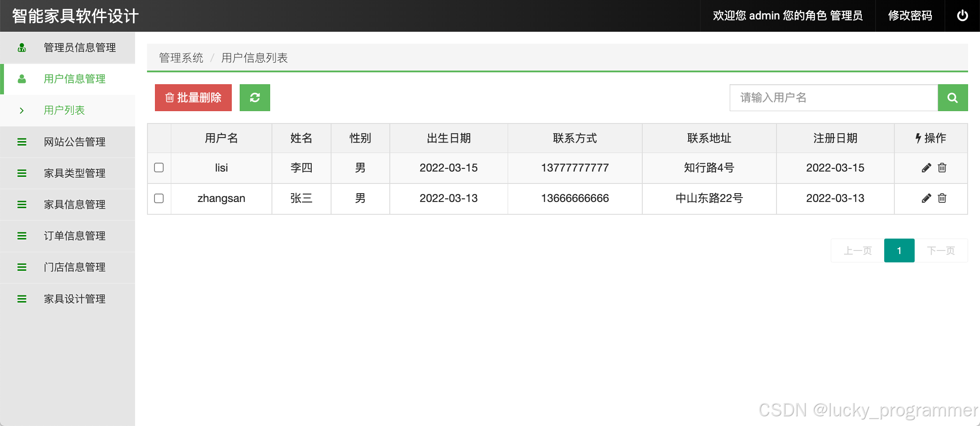Click 用户信息列表 breadcrumb text

[x=254, y=58]
